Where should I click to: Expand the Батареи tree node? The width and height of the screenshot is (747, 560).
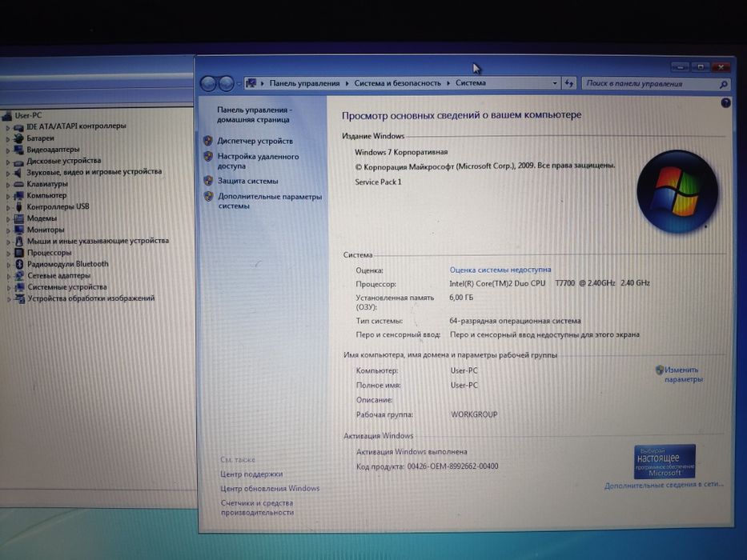coord(8,139)
